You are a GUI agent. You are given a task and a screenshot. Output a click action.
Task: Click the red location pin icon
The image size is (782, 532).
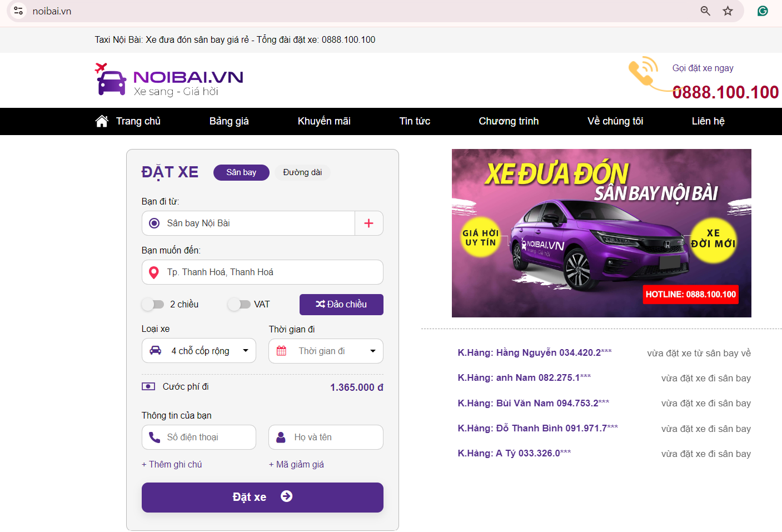coord(154,272)
